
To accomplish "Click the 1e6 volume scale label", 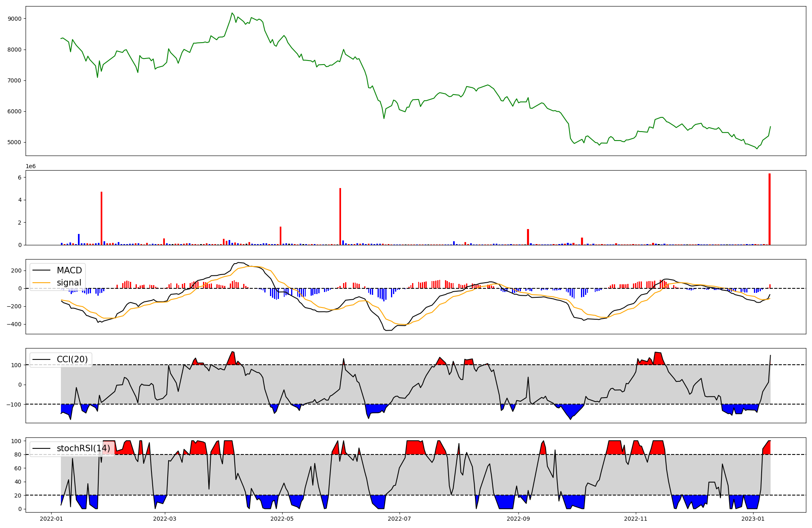I will (x=31, y=167).
